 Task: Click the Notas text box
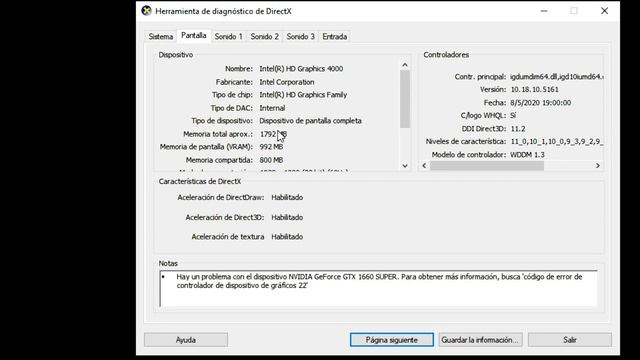coord(378,288)
